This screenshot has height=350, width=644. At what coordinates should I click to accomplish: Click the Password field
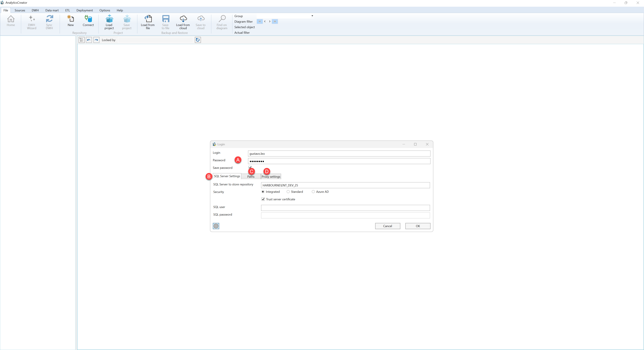339,161
